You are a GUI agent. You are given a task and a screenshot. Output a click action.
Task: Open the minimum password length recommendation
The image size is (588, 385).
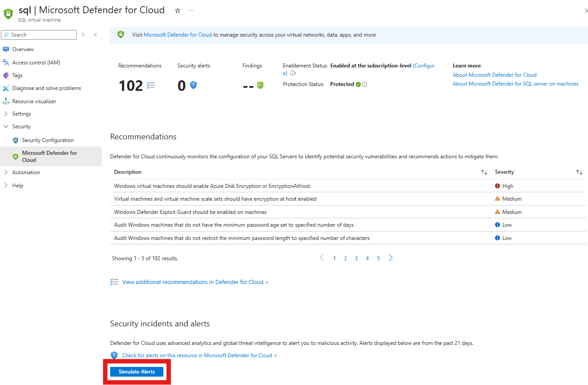point(242,238)
